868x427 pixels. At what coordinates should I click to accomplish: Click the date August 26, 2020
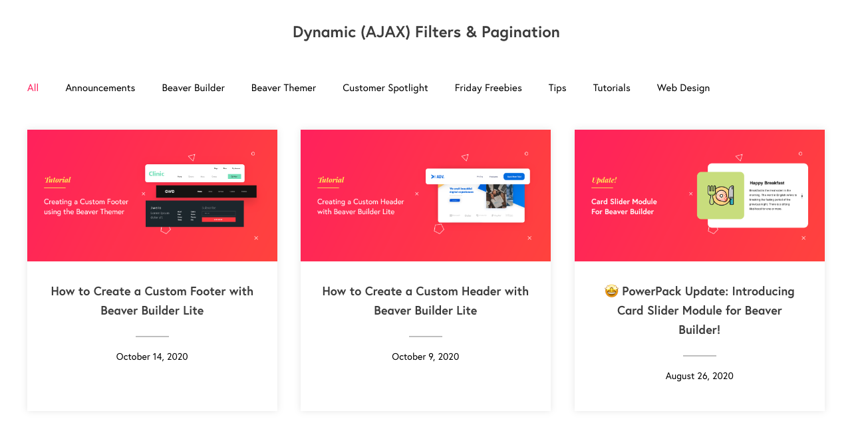point(700,376)
